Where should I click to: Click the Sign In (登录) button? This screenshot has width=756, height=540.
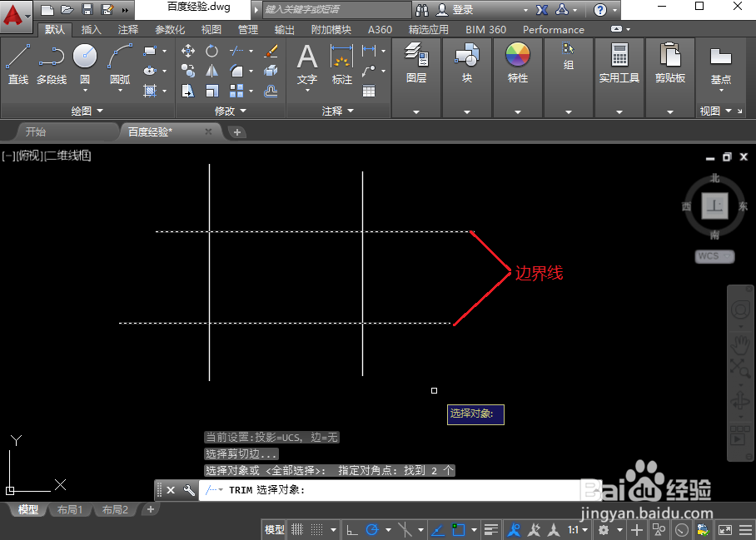coord(455,9)
